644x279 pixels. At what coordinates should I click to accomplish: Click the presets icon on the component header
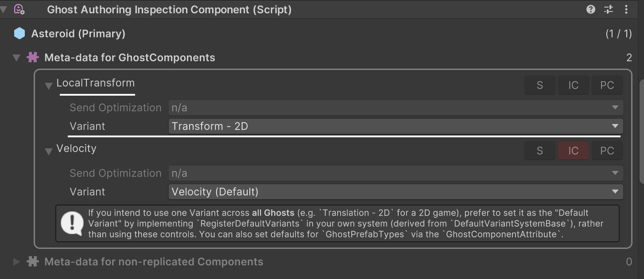pyautogui.click(x=608, y=9)
